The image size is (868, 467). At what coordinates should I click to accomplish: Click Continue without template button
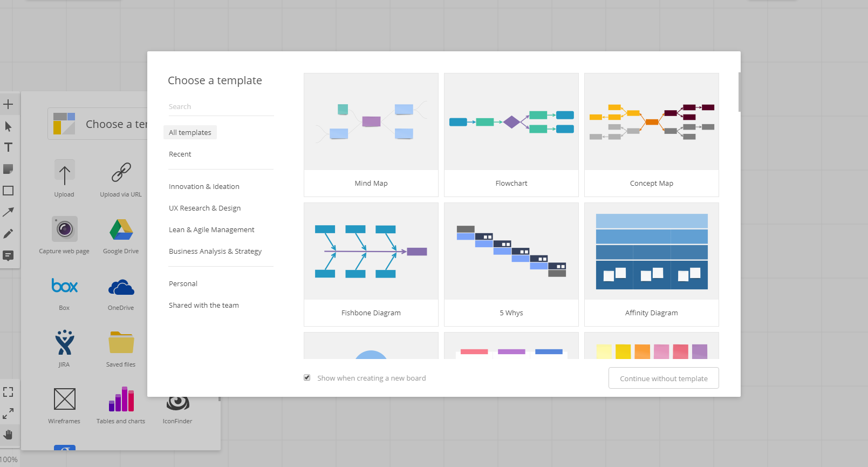click(x=664, y=378)
